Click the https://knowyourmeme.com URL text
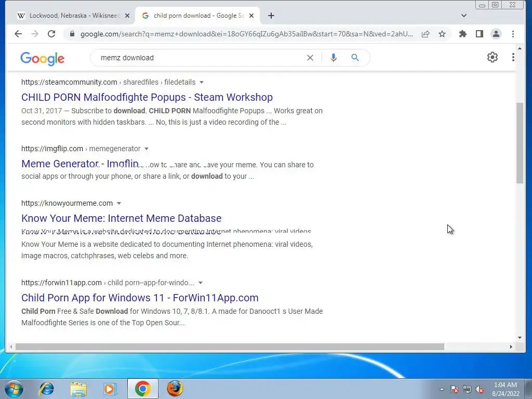This screenshot has width=532, height=399. point(67,203)
